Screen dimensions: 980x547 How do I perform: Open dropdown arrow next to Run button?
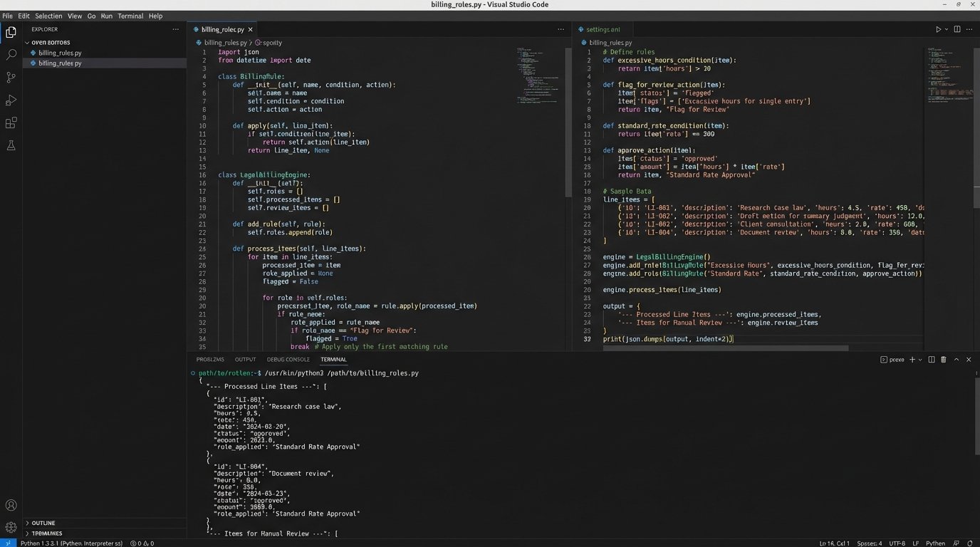947,29
